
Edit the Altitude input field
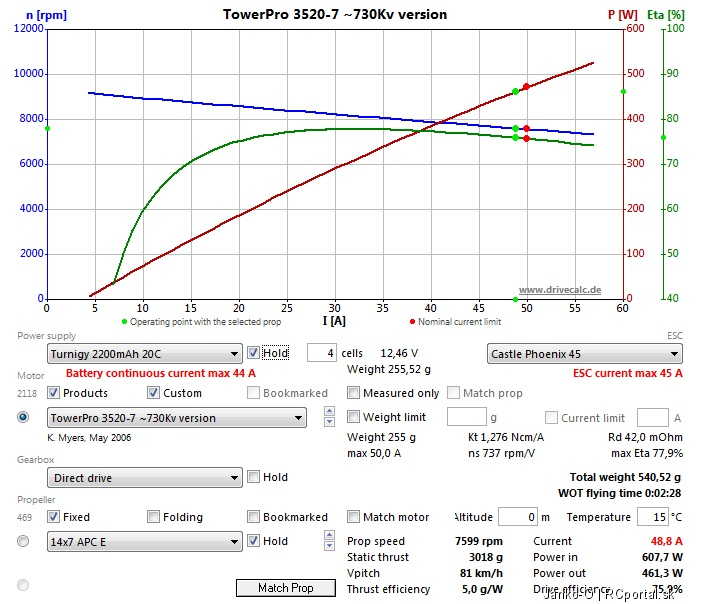click(x=518, y=517)
